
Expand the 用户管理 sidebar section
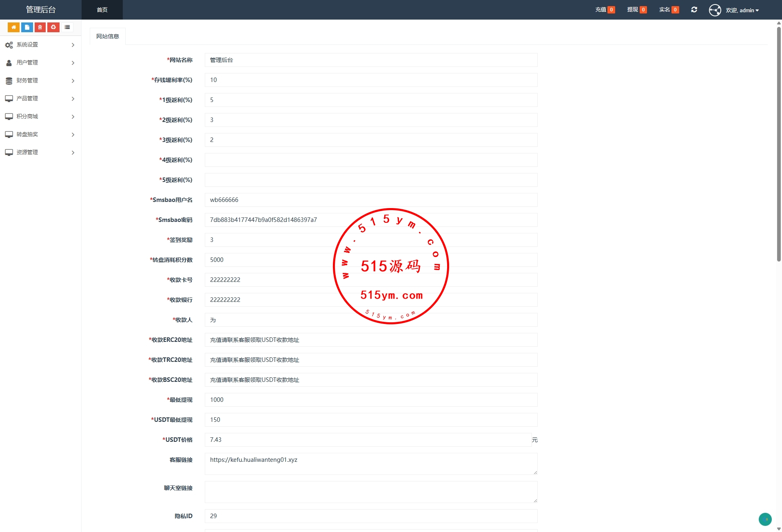pos(40,63)
